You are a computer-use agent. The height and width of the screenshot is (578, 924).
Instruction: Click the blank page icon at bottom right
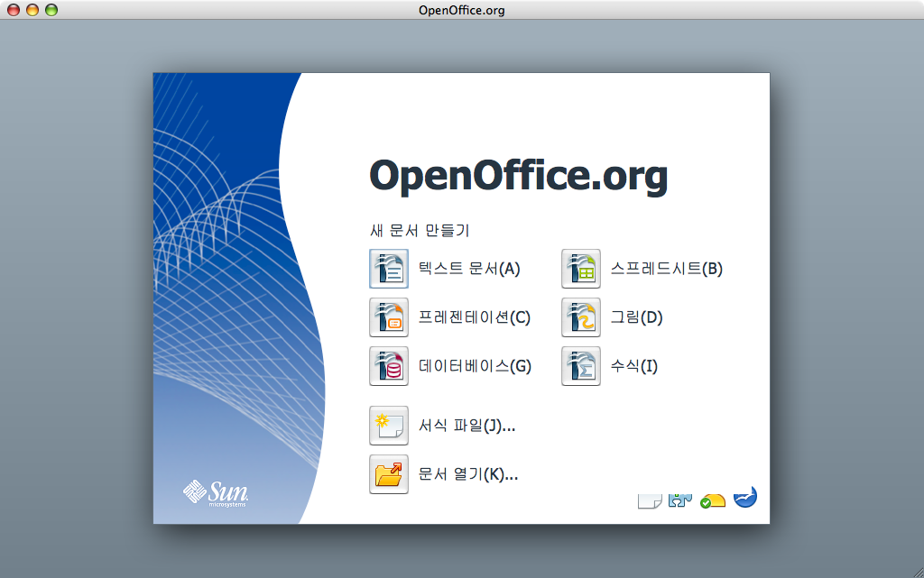[x=650, y=500]
